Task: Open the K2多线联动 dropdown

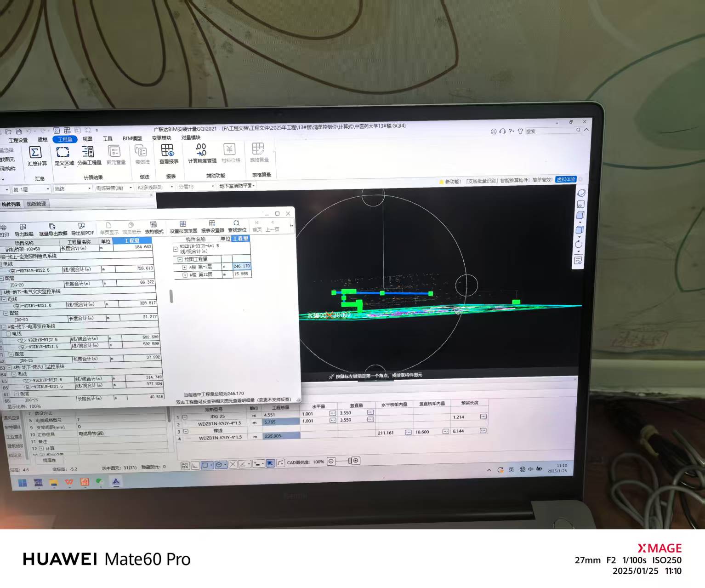Action: click(x=154, y=187)
